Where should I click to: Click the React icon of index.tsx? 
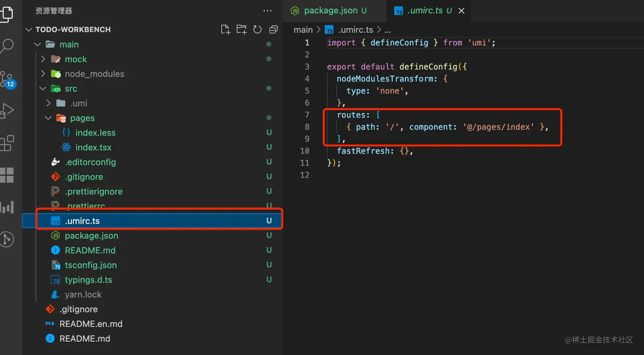tap(66, 147)
